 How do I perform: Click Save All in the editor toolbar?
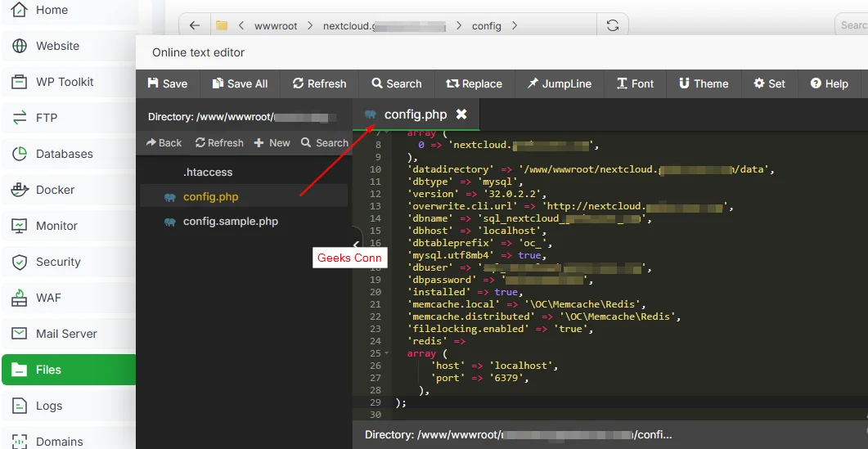pyautogui.click(x=240, y=83)
